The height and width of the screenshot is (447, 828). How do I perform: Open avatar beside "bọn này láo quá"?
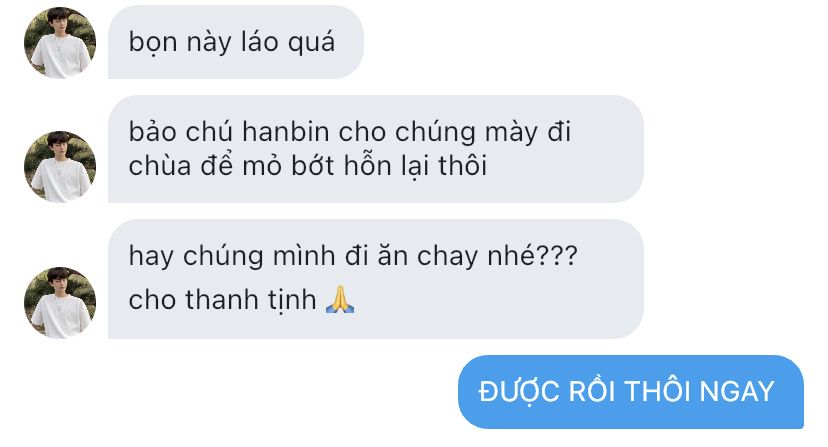click(x=60, y=43)
